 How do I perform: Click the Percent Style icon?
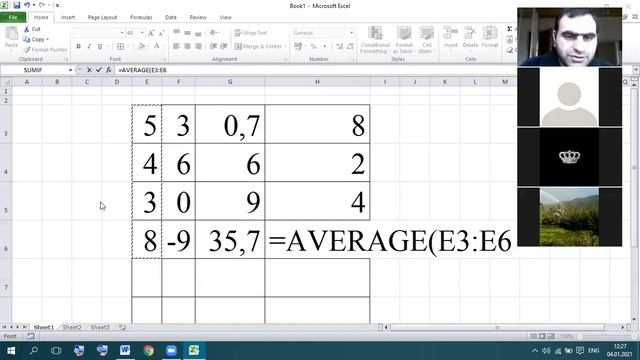[x=313, y=47]
